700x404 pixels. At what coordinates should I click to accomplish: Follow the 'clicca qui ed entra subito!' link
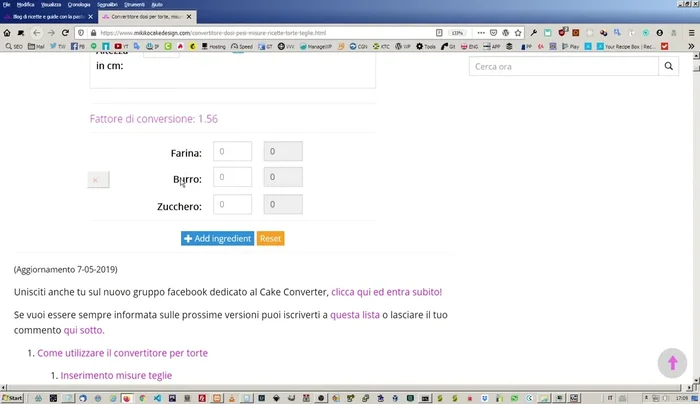point(386,292)
